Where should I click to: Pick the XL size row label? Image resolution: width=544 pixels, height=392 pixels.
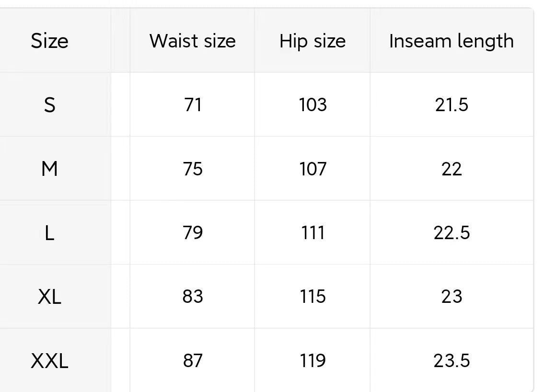[50, 297]
